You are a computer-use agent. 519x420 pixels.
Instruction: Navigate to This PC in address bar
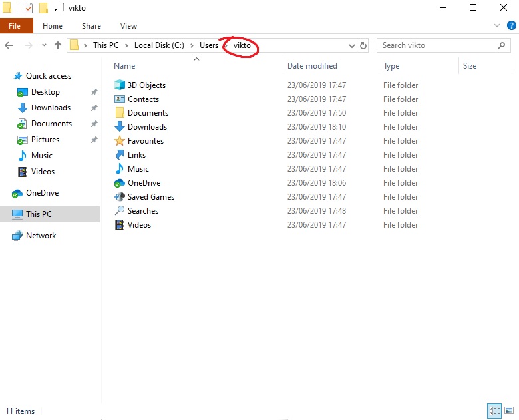click(106, 45)
